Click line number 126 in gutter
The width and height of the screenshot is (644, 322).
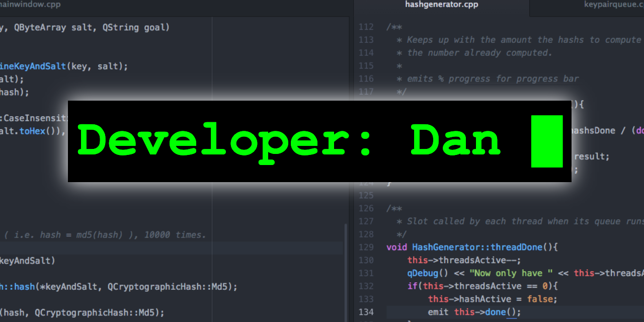366,208
